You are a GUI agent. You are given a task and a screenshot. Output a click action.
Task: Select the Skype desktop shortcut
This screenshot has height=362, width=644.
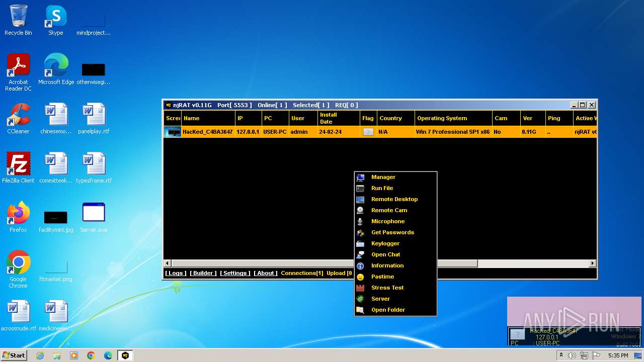[56, 20]
